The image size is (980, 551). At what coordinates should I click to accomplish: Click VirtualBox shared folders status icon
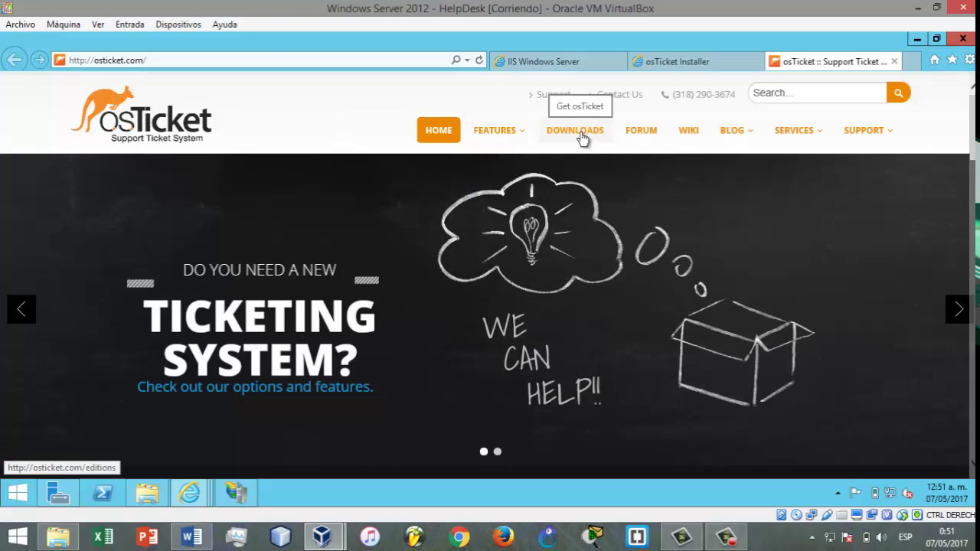click(x=841, y=515)
